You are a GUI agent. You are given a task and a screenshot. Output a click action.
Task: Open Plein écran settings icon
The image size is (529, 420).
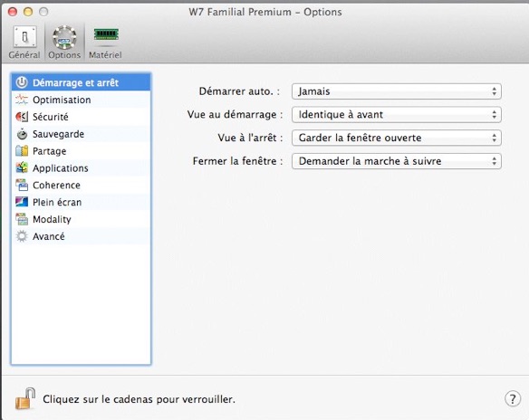coord(22,202)
